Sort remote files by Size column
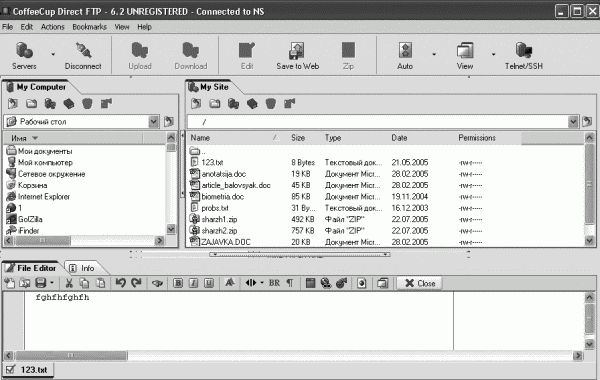The image size is (600, 380). (298, 138)
